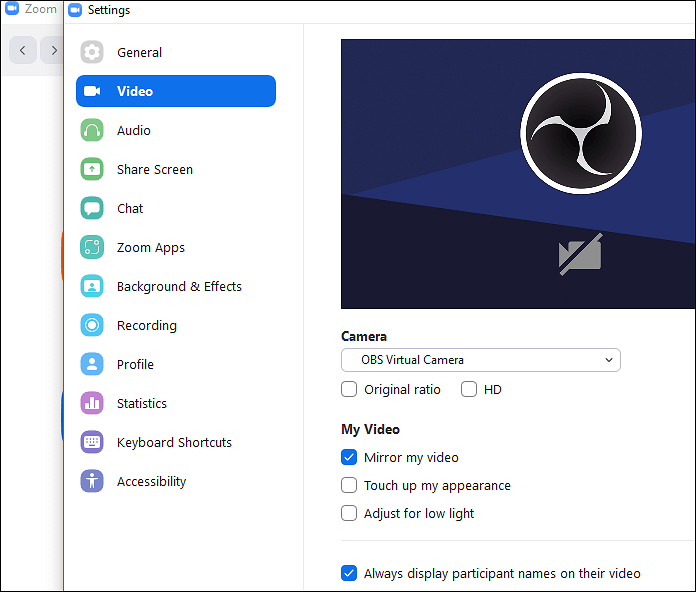This screenshot has height=592, width=696.
Task: Enable the Original ratio checkbox
Action: [349, 390]
